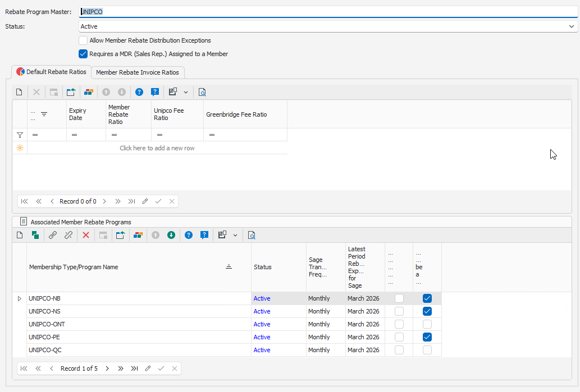Click the Status column header in programs grid

pyautogui.click(x=278, y=267)
